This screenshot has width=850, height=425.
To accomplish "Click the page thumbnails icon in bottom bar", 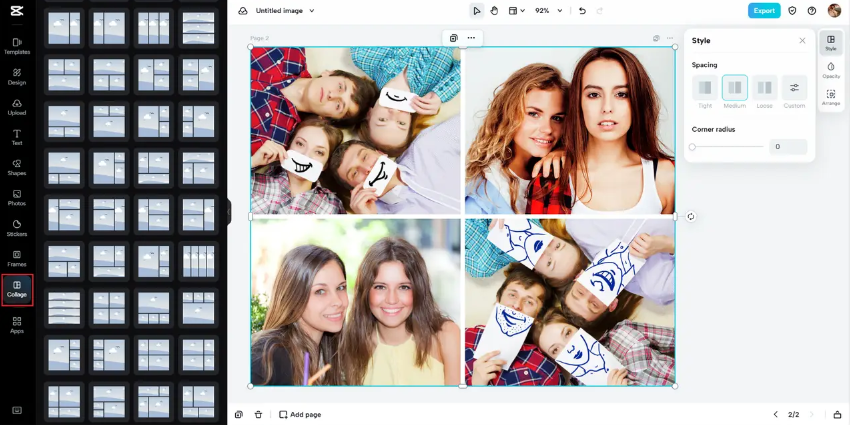I will tap(239, 415).
